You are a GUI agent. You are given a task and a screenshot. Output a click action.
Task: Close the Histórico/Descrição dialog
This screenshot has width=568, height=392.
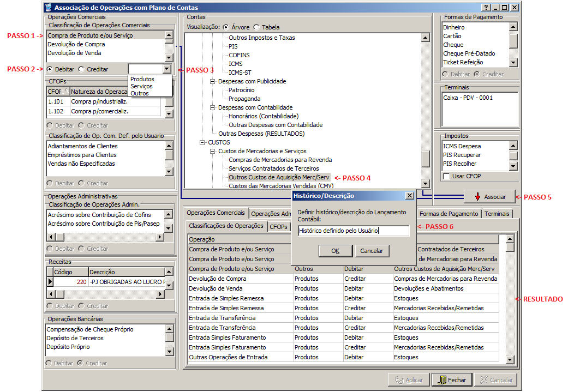(409, 196)
